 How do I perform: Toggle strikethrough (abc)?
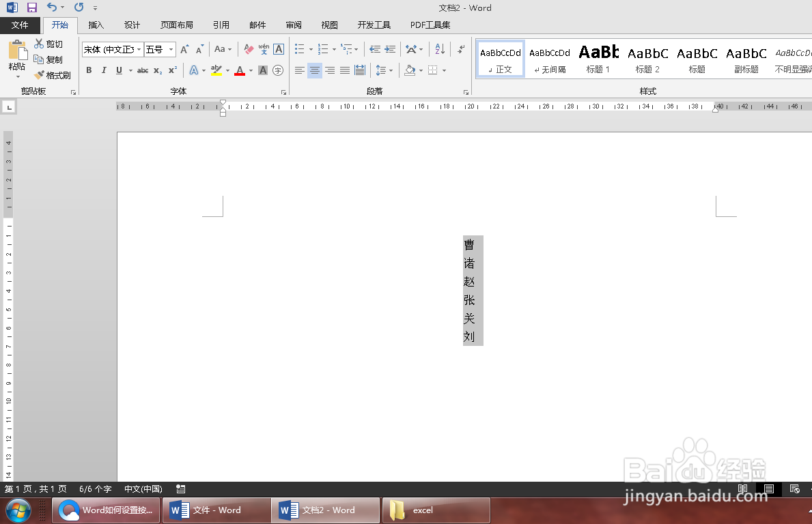pos(143,70)
